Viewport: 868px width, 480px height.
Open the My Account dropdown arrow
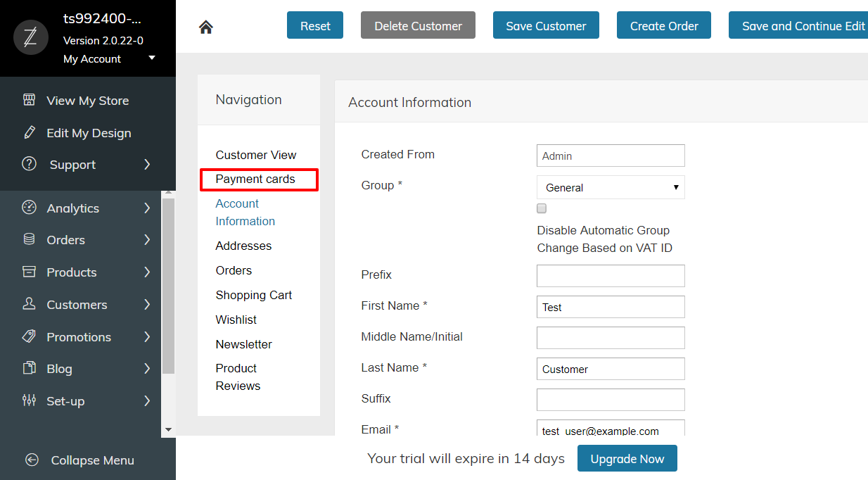point(152,58)
